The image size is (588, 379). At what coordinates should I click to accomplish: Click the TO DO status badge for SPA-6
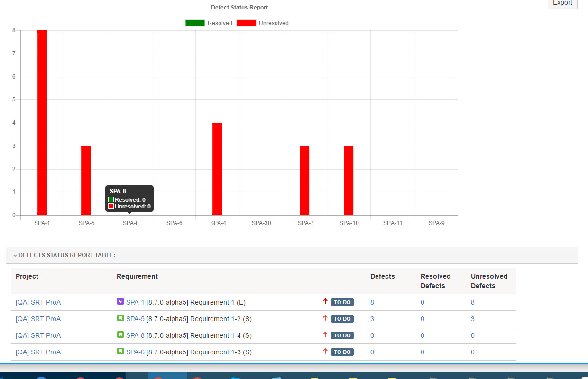[x=342, y=352]
